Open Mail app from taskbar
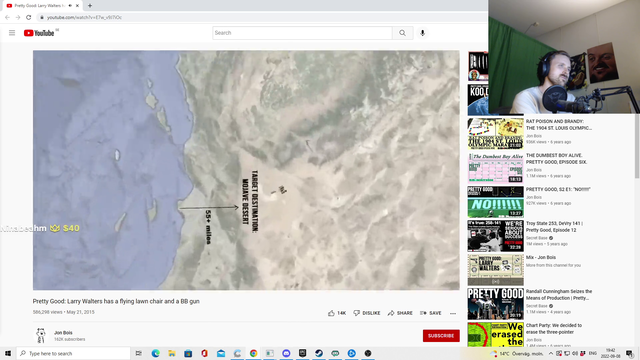 (221, 353)
